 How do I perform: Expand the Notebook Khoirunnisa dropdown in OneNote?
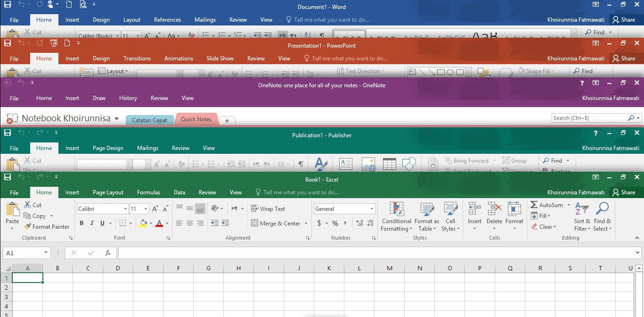point(116,118)
